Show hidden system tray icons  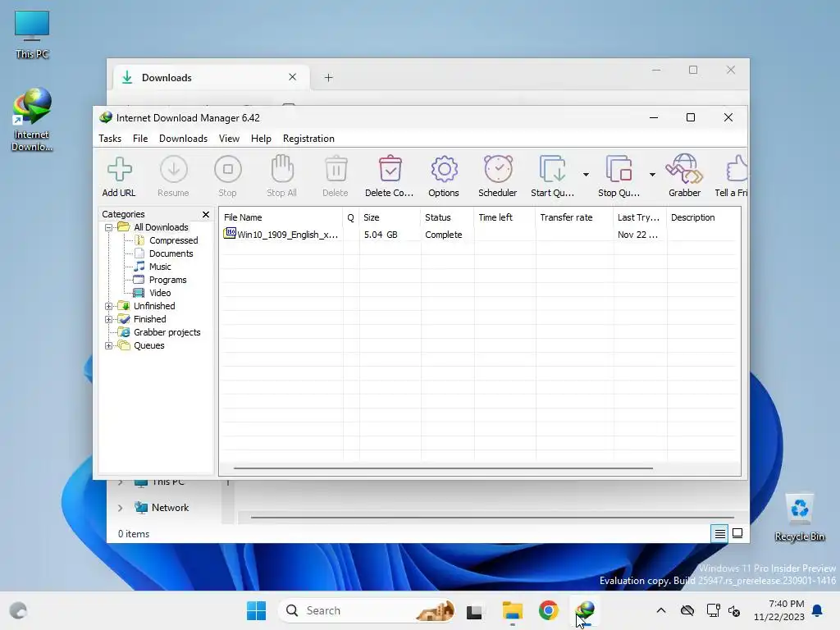(661, 610)
